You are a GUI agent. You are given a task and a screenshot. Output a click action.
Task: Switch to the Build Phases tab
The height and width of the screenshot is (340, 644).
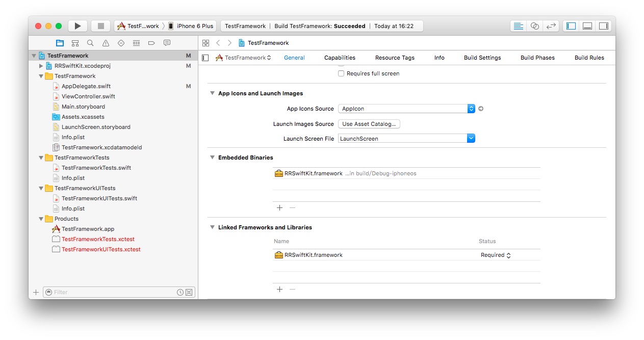tap(537, 58)
